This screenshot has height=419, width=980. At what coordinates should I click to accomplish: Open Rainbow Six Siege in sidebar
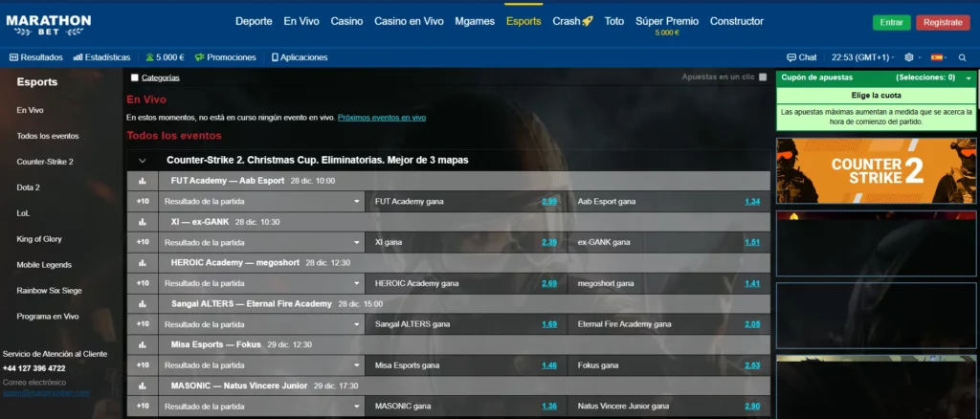(50, 291)
